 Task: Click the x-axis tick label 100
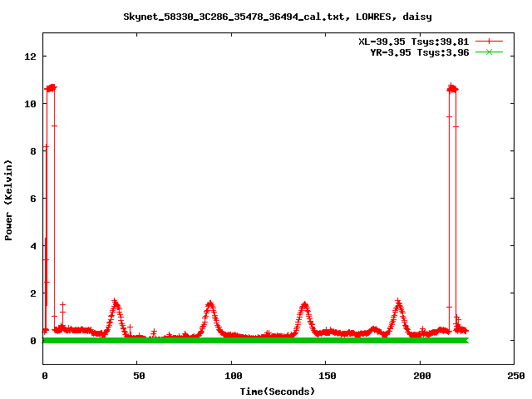(234, 376)
